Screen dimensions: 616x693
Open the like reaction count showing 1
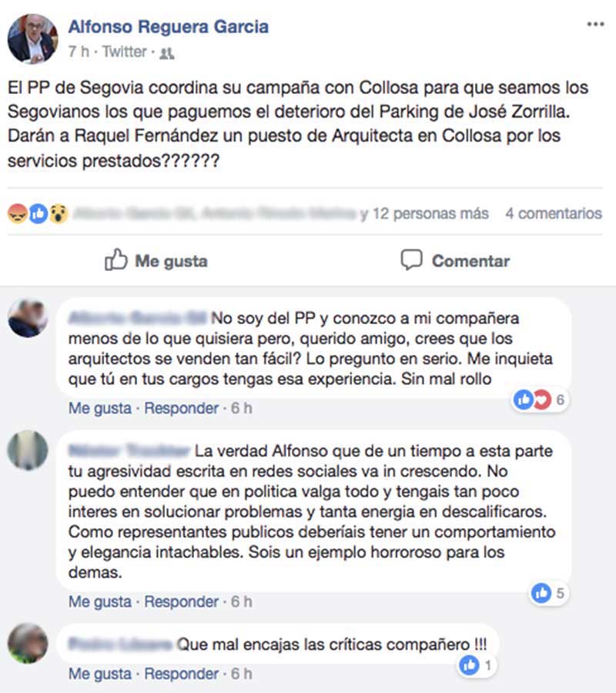(x=477, y=665)
